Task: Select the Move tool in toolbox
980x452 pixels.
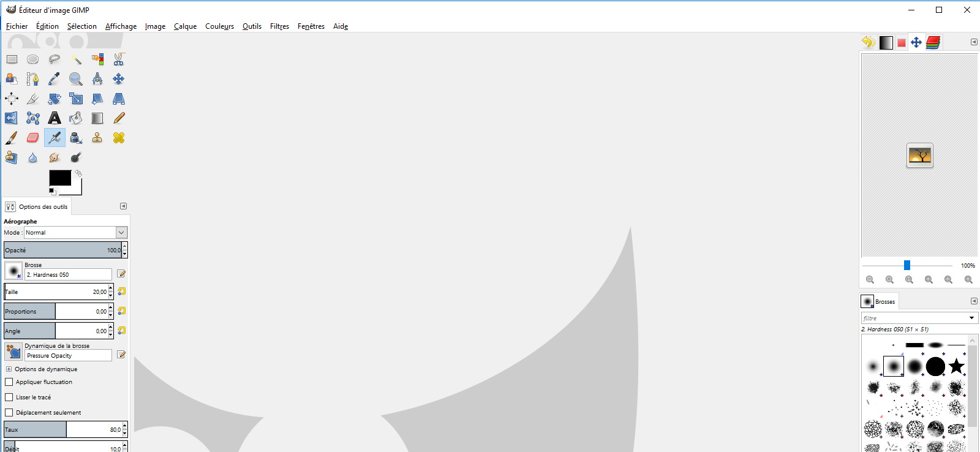Action: point(119,79)
